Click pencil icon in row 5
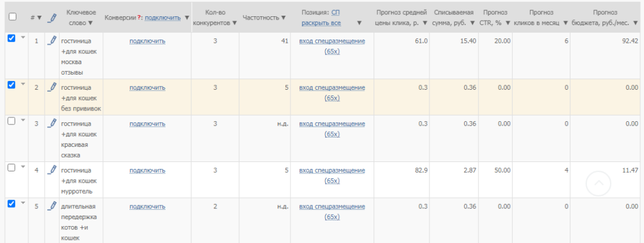Screen dimensions: 644x243 click(x=52, y=205)
